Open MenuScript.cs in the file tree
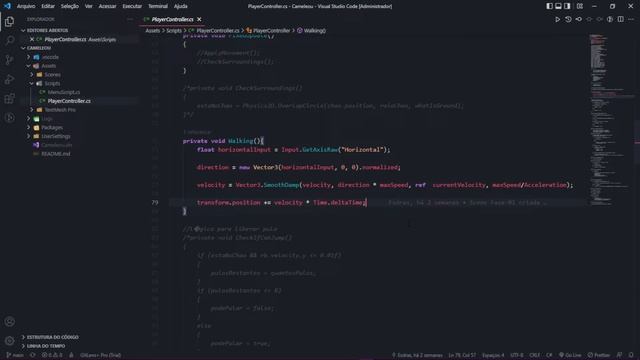 pyautogui.click(x=64, y=92)
